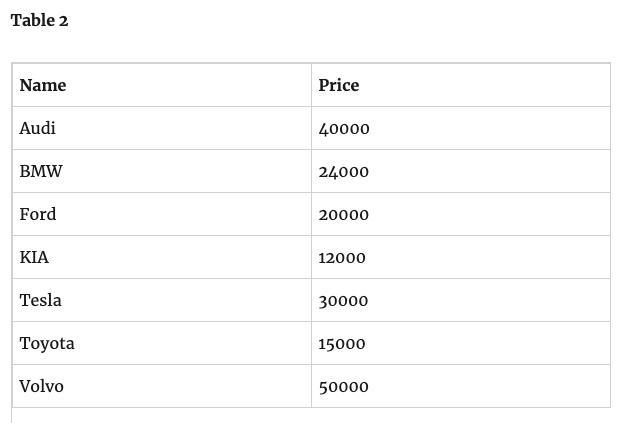Select the Audi name cell
This screenshot has width=623, height=423.
tap(162, 128)
